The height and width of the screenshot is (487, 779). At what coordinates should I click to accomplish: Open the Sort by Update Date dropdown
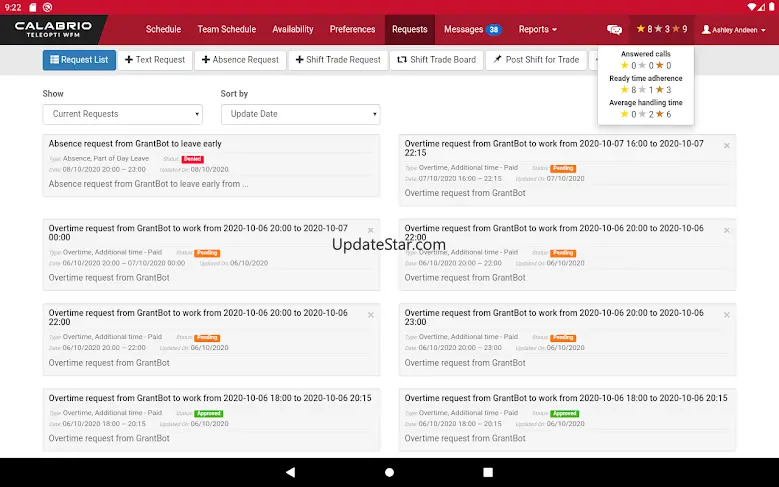(300, 114)
